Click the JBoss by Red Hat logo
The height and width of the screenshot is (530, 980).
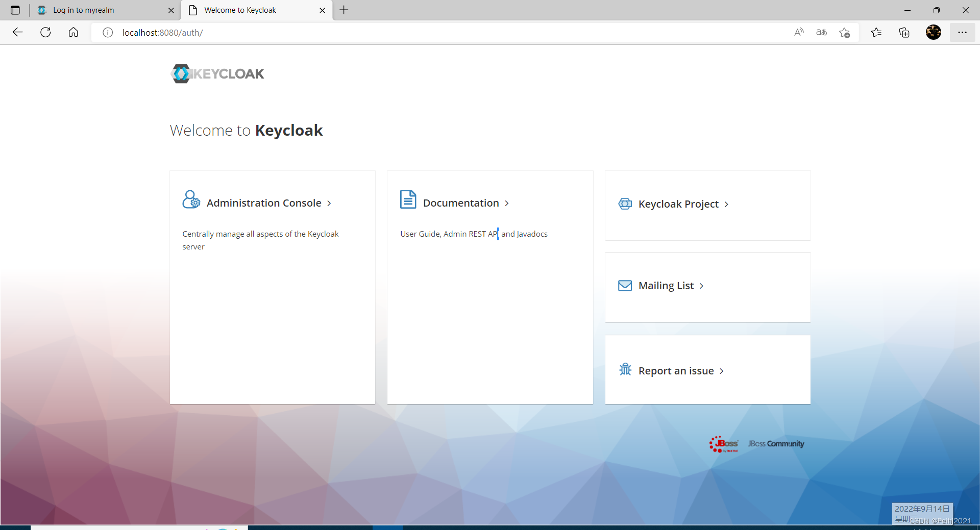click(x=722, y=443)
